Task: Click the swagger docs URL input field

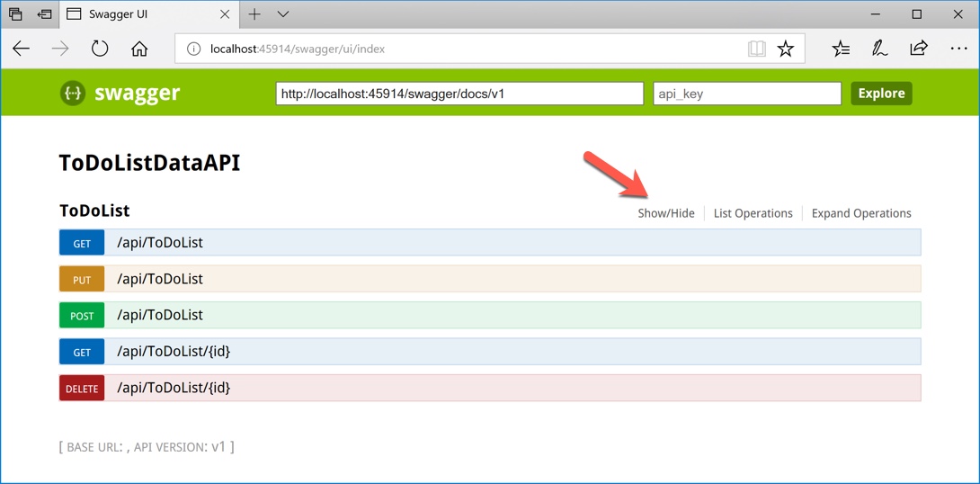Action: [459, 94]
